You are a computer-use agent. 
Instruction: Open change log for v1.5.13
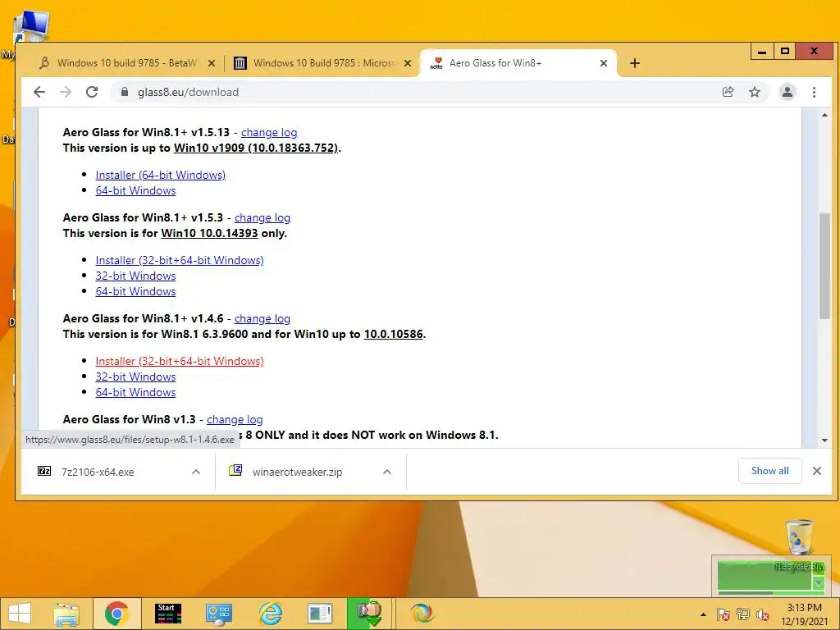[269, 132]
